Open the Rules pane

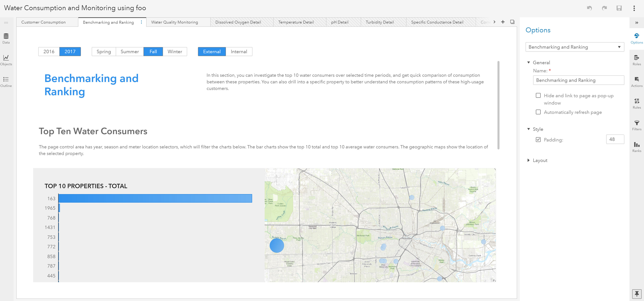[x=637, y=103]
